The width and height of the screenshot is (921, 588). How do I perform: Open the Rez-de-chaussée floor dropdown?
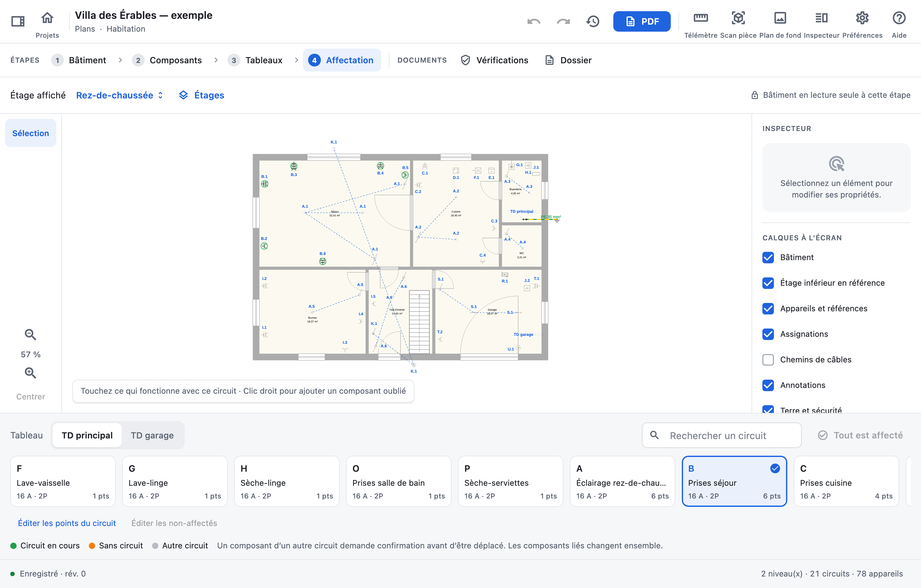pyautogui.click(x=120, y=95)
